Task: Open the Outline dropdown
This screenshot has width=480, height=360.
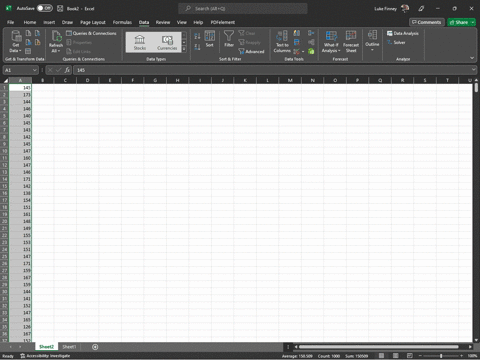Action: pyautogui.click(x=372, y=41)
